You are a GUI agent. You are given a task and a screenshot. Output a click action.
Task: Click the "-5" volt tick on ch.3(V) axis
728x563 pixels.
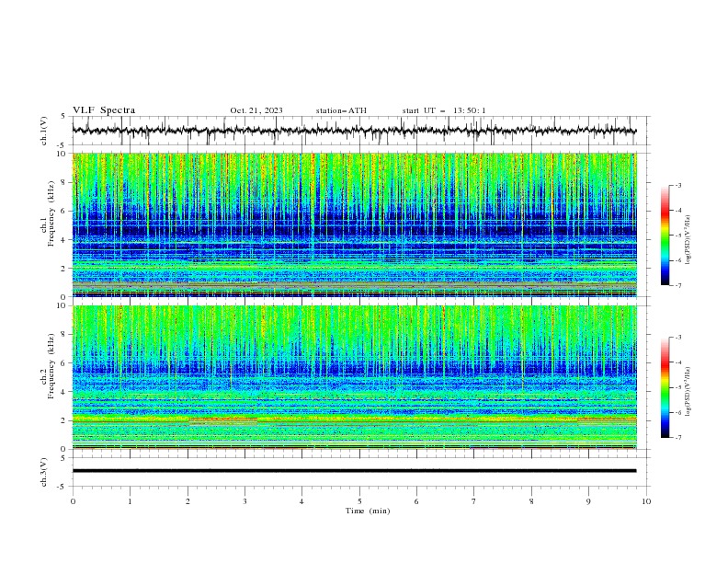pos(62,487)
